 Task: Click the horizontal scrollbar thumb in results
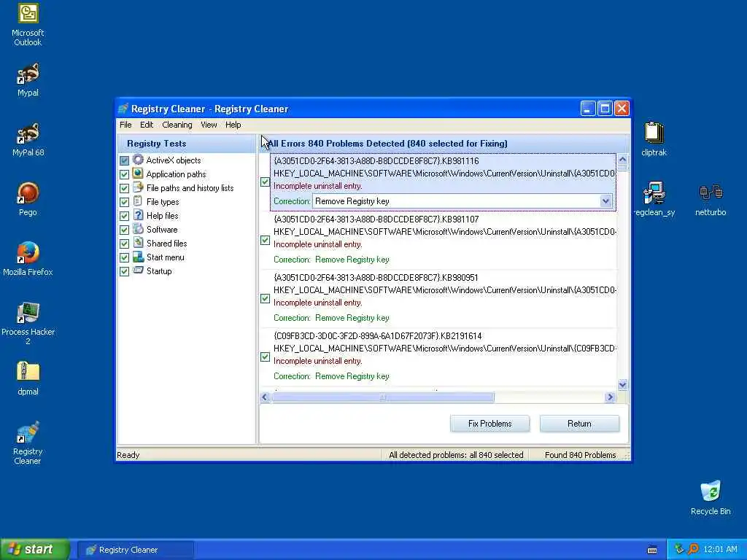382,397
